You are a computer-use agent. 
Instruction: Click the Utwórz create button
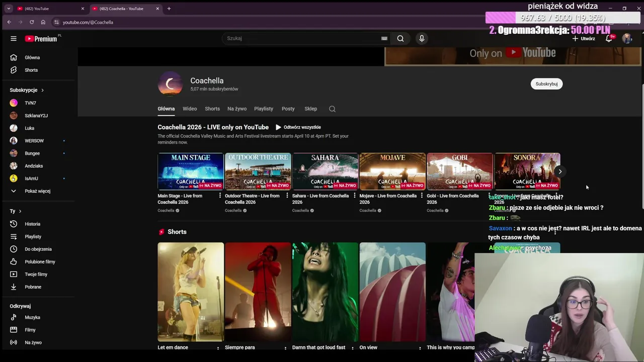584,39
